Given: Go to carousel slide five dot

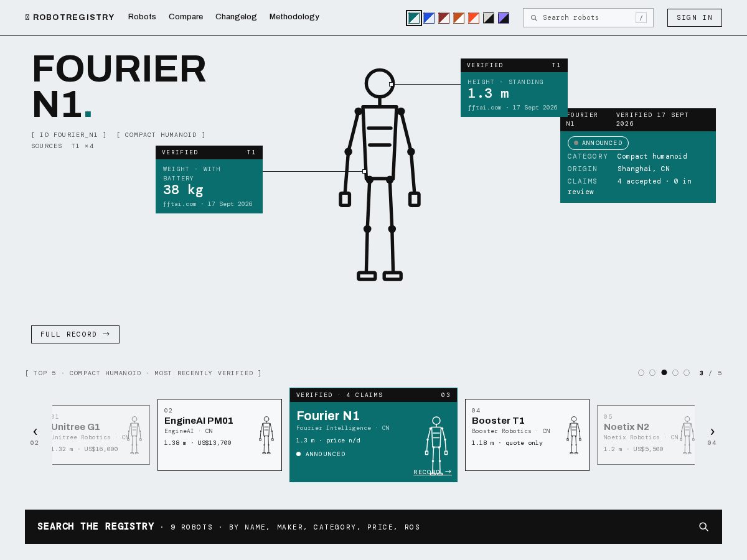Looking at the screenshot, I should (x=687, y=373).
